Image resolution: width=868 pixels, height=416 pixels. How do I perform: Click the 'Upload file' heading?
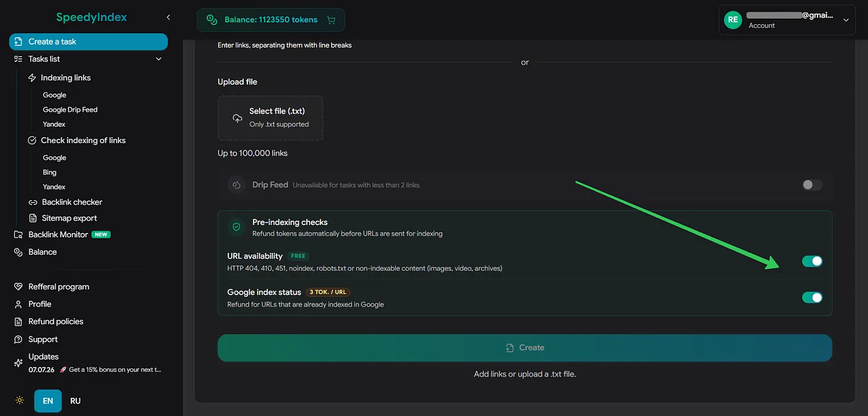237,82
